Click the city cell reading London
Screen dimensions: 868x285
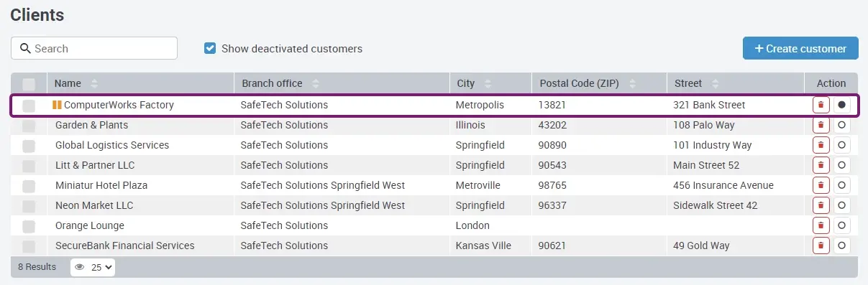pyautogui.click(x=472, y=225)
